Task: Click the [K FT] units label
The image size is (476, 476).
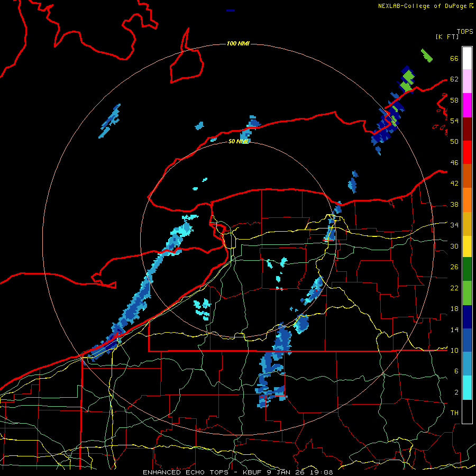Action: click(x=447, y=37)
